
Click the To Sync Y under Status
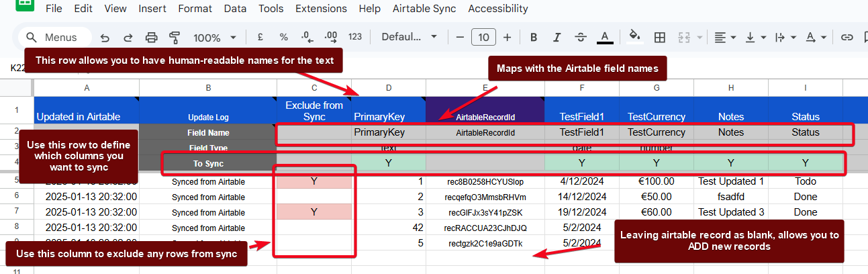806,163
